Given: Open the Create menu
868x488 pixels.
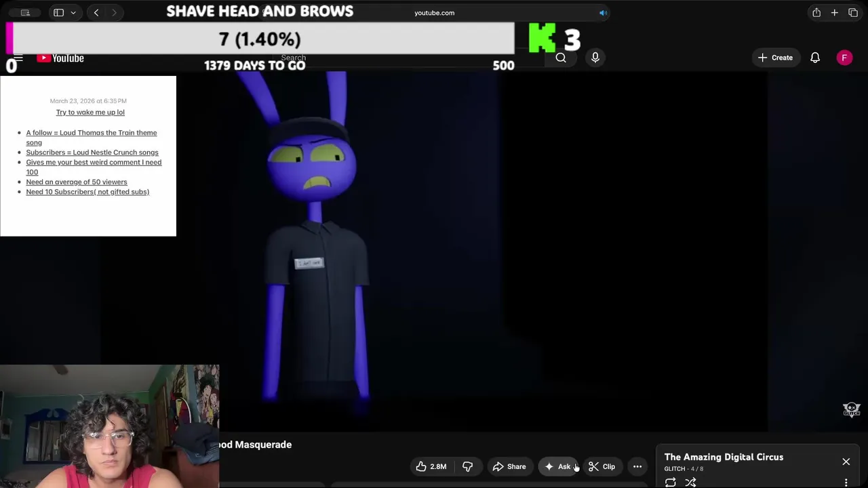Looking at the screenshot, I should [775, 58].
